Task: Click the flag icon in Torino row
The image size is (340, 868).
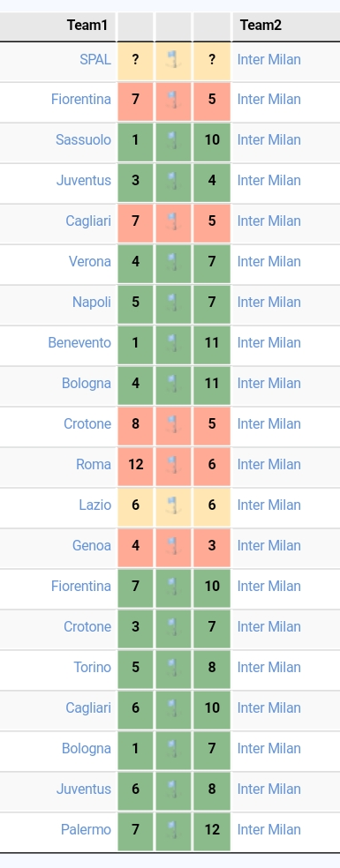Action: coord(173,668)
